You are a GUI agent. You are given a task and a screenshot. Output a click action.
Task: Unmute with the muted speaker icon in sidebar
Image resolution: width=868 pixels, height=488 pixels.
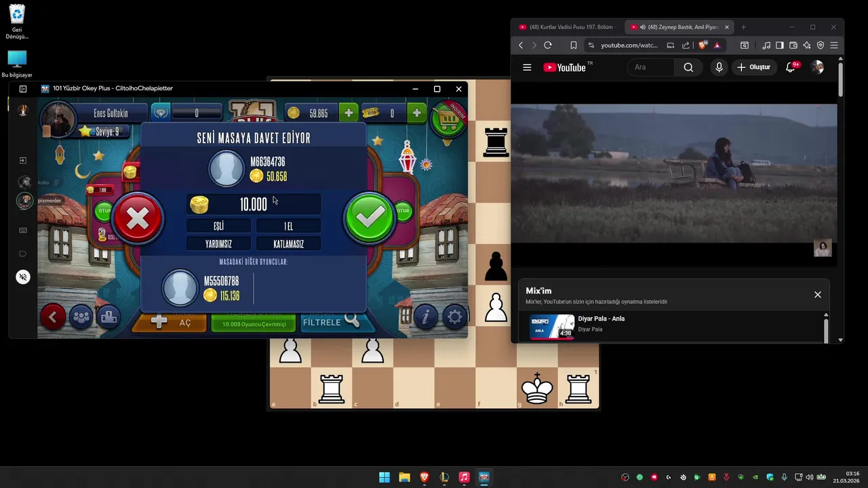(x=23, y=277)
